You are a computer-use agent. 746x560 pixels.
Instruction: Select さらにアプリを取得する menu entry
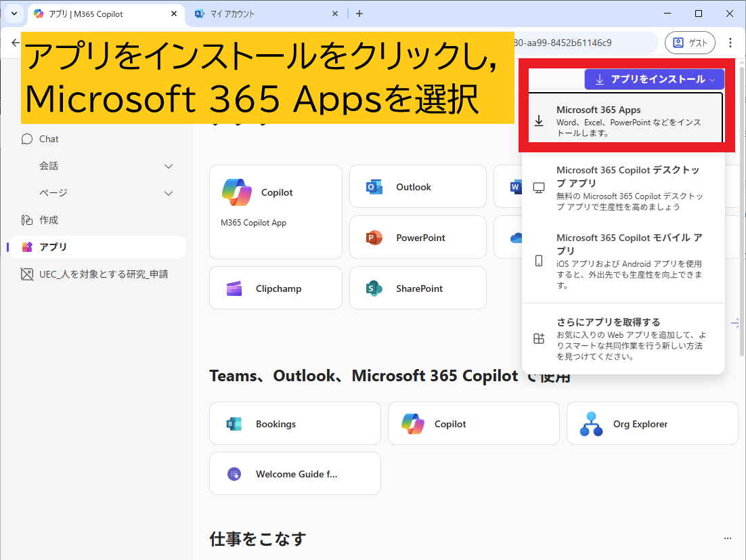(625, 339)
